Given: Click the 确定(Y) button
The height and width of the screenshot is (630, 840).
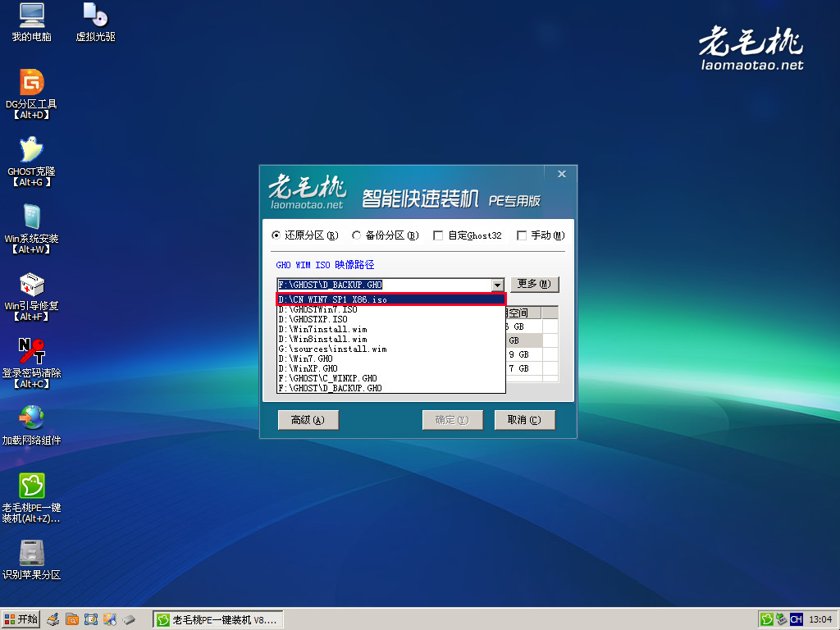Looking at the screenshot, I should tap(453, 420).
